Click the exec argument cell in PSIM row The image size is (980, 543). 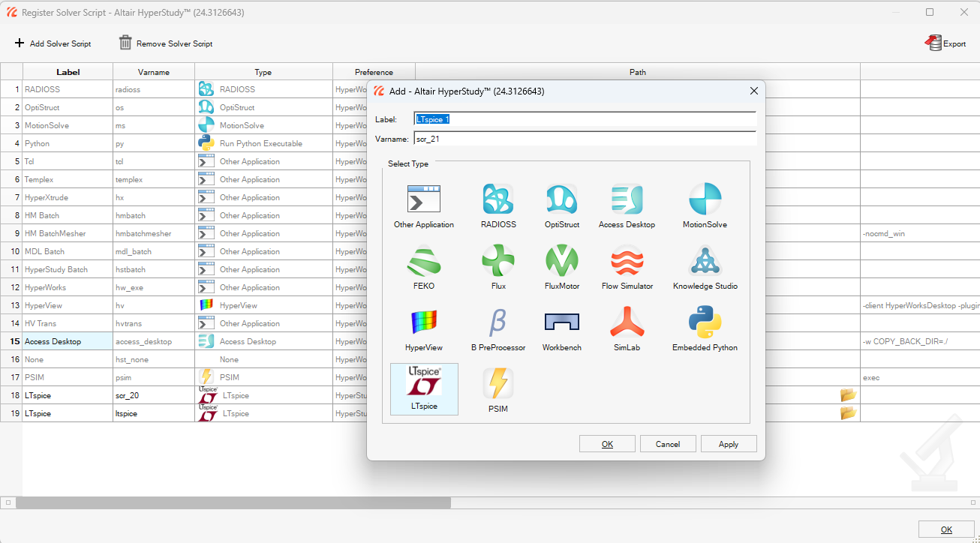click(920, 377)
